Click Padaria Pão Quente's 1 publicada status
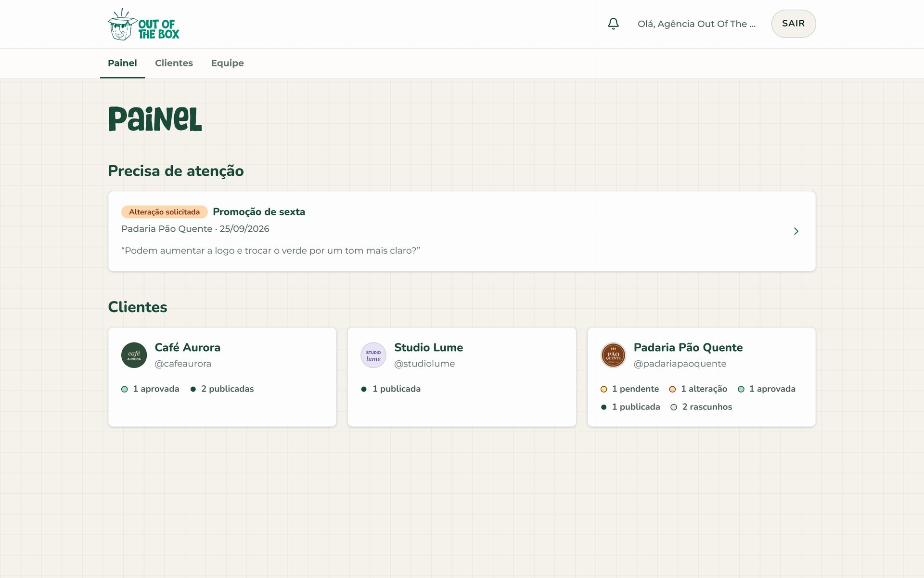Viewport: 924px width, 578px height. [630, 407]
